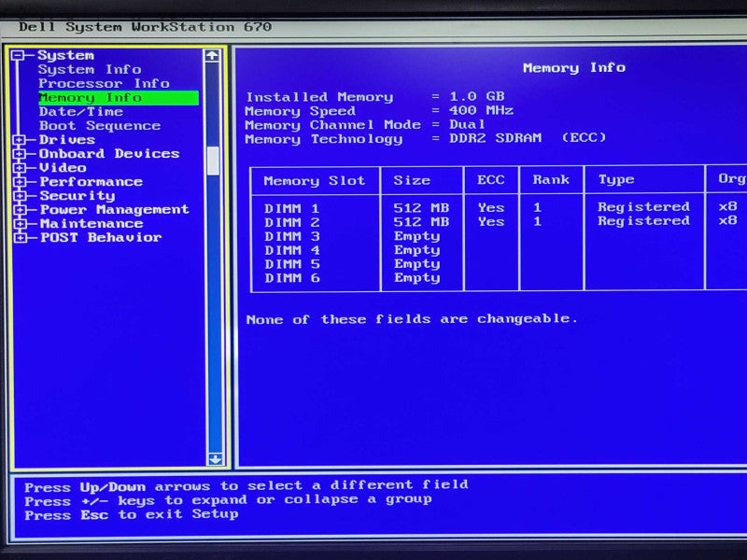The width and height of the screenshot is (747, 560).
Task: Click the Type column header
Action: [616, 180]
